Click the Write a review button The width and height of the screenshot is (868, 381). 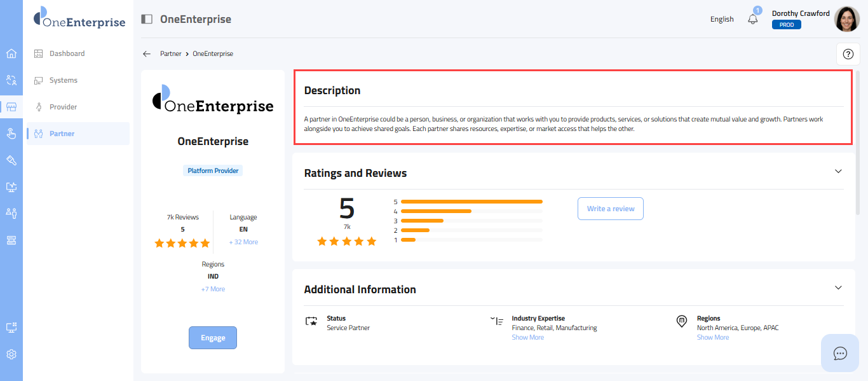tap(610, 209)
